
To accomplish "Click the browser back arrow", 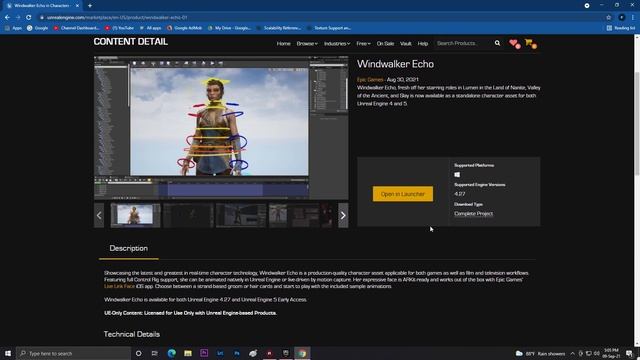I will pos(7,18).
